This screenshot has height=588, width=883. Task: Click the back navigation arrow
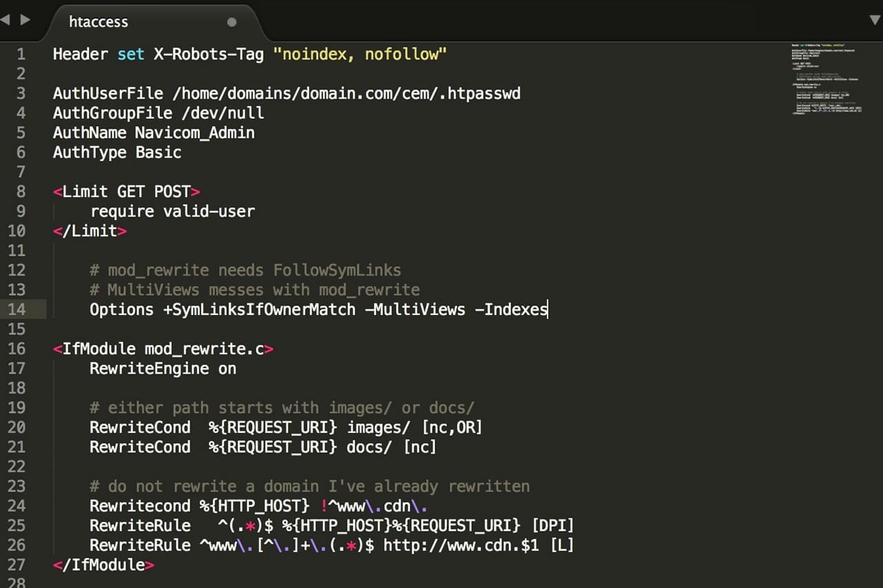tap(7, 20)
